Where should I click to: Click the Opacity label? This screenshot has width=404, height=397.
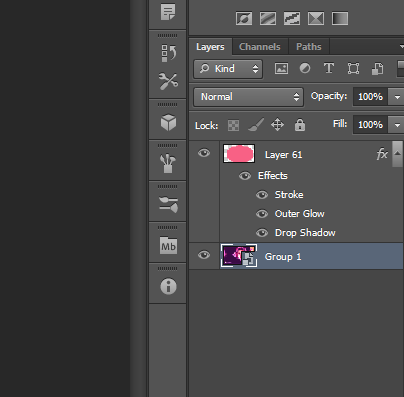(329, 96)
